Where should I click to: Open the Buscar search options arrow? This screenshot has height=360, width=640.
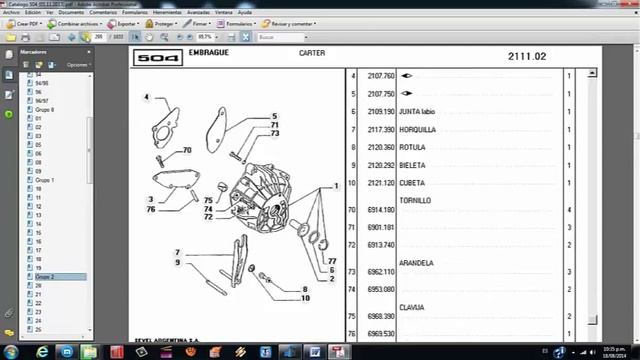click(x=306, y=37)
